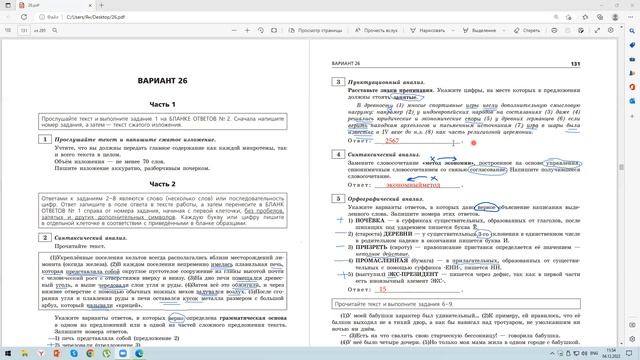Open sidebar settings gear at bottom
640x360 pixels.
coord(632,339)
